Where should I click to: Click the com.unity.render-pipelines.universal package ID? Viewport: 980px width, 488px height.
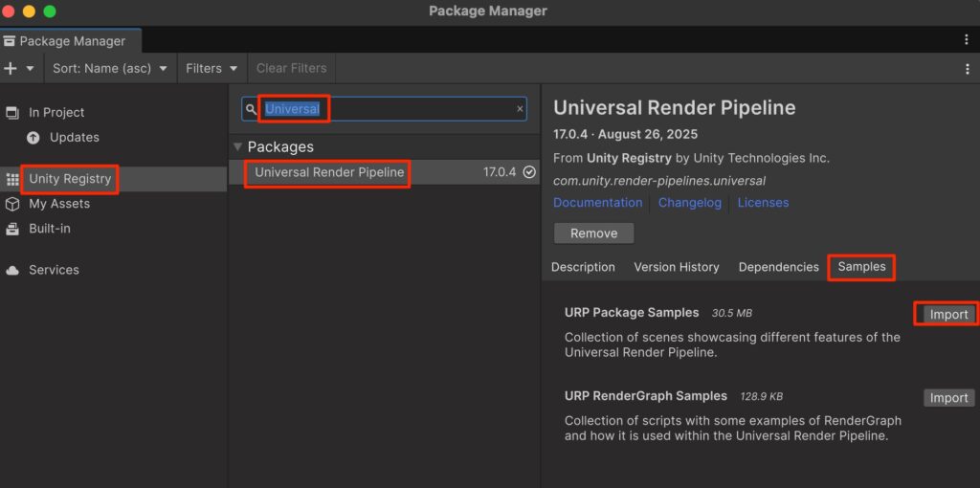point(658,181)
